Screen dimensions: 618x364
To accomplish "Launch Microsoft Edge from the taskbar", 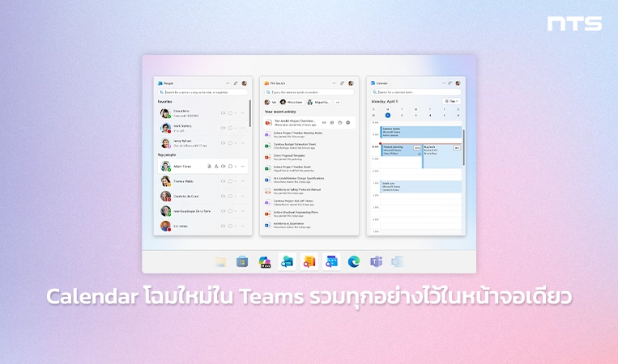I will (x=353, y=262).
